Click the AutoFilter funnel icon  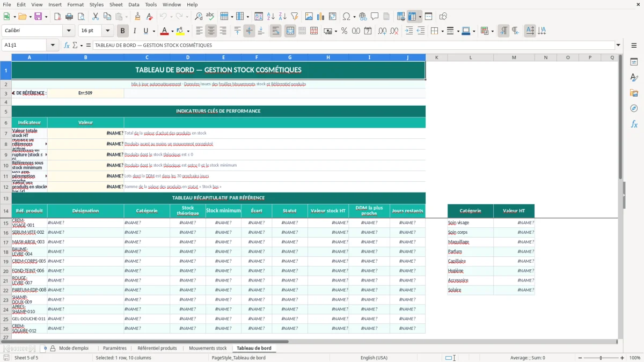coord(295,17)
